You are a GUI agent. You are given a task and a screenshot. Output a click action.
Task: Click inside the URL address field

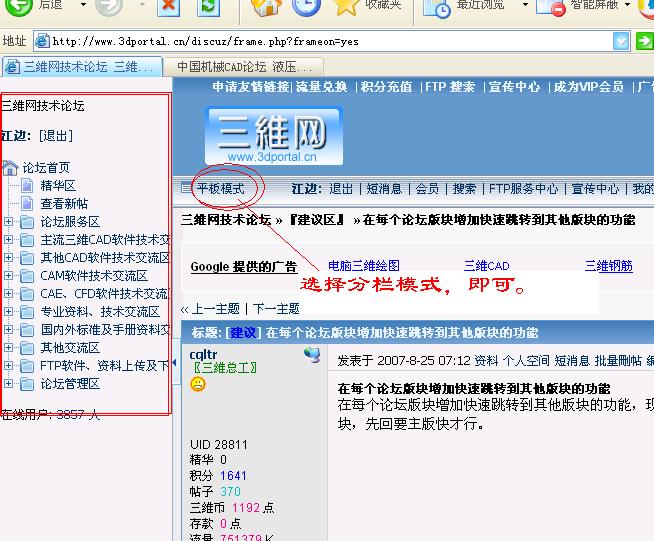[332, 41]
